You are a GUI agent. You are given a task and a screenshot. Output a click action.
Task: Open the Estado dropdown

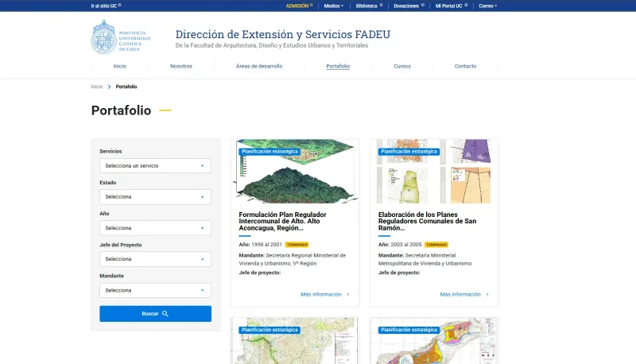click(x=155, y=197)
